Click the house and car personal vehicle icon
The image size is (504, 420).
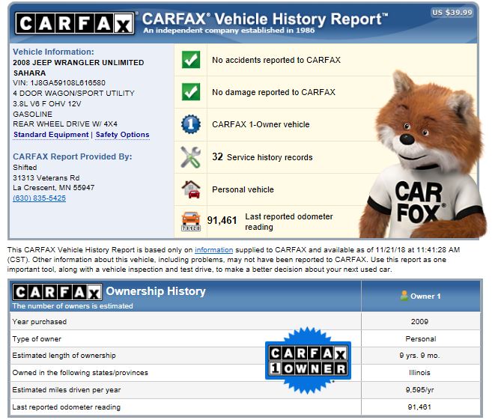191,189
